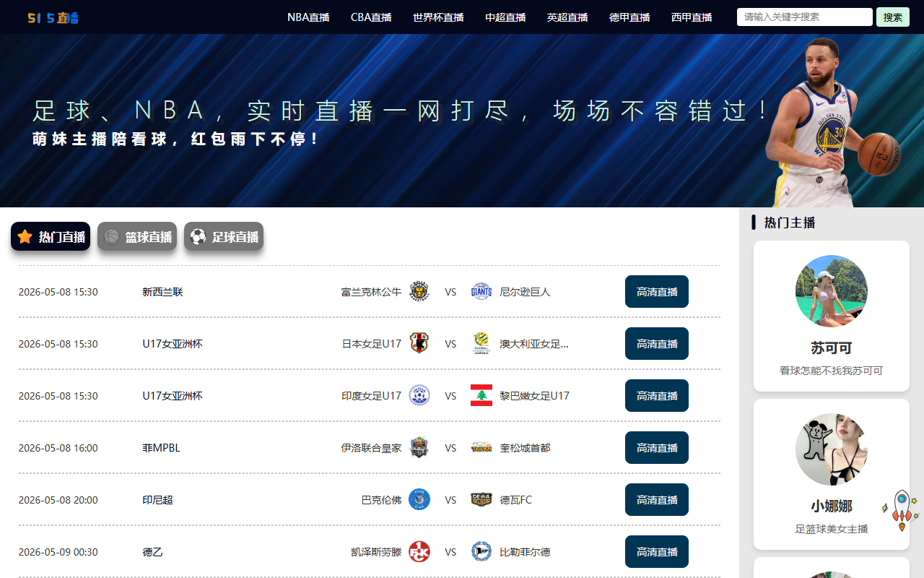Click the 德乙 league label
The image size is (924, 578).
point(152,552)
